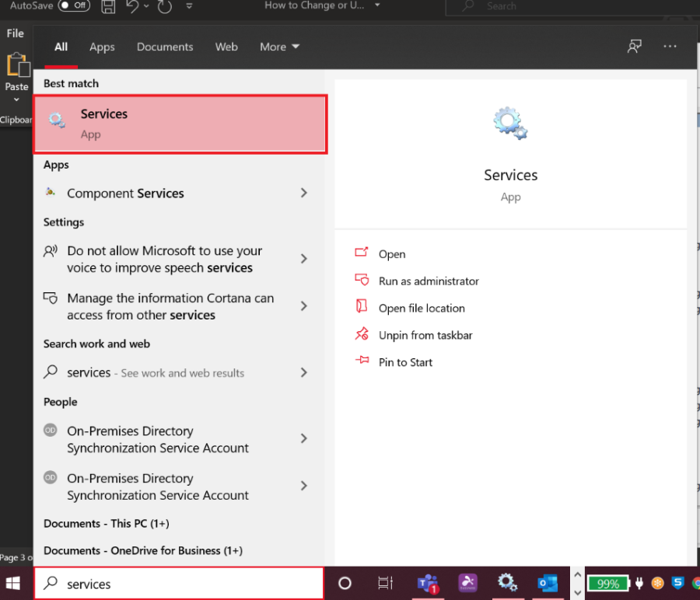Open Cortana circle icon on taskbar
The image size is (700, 600).
[345, 583]
